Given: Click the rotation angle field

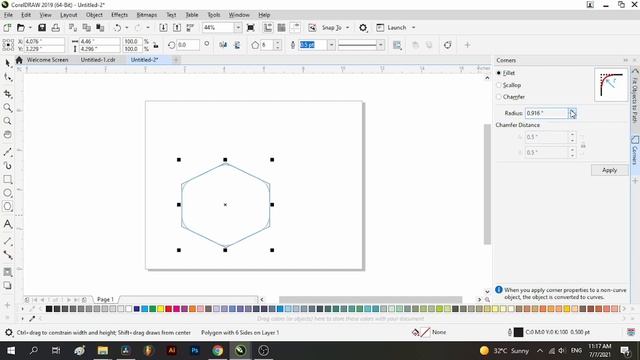Looking at the screenshot, I should pyautogui.click(x=188, y=45).
